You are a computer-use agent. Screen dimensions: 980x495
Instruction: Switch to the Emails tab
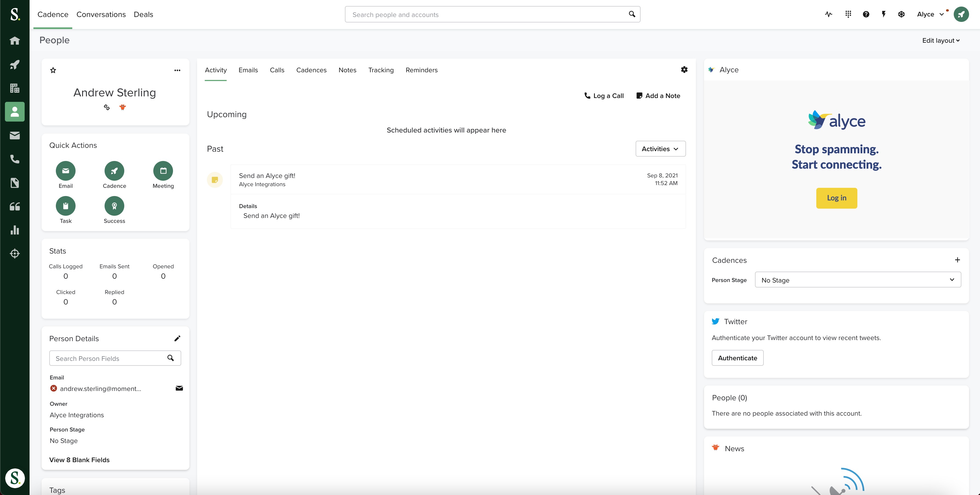coord(248,70)
